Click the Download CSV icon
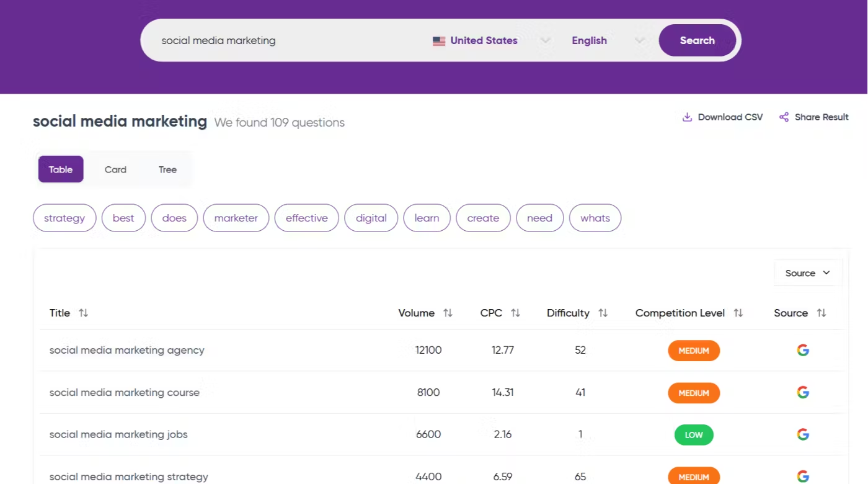This screenshot has height=484, width=868. [687, 117]
